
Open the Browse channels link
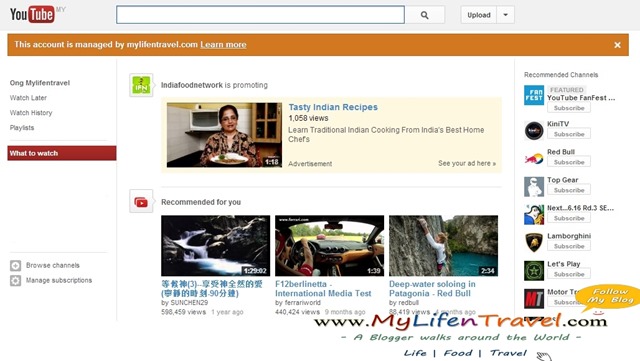(x=53, y=265)
